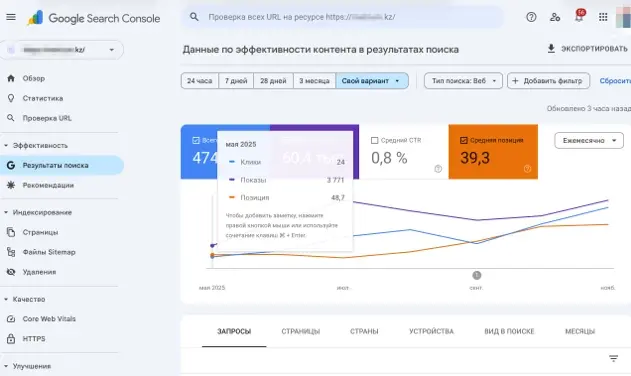Screen dimensions: 631x376
Task: Select the 24 часа date range
Action: coord(200,81)
